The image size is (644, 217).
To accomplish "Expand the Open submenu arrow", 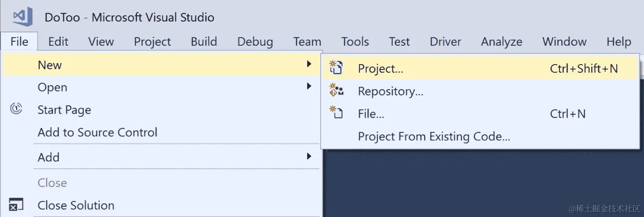I will (x=309, y=86).
